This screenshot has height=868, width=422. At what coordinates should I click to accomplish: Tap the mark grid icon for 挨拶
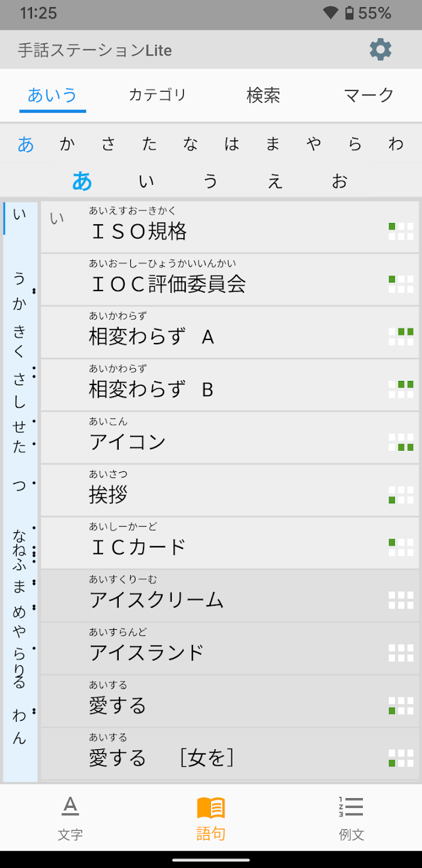click(x=401, y=495)
